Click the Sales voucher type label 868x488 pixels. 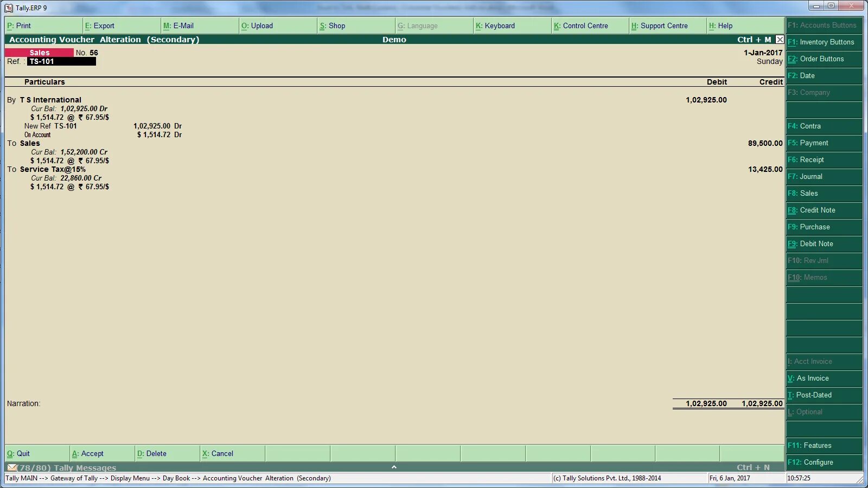40,53
